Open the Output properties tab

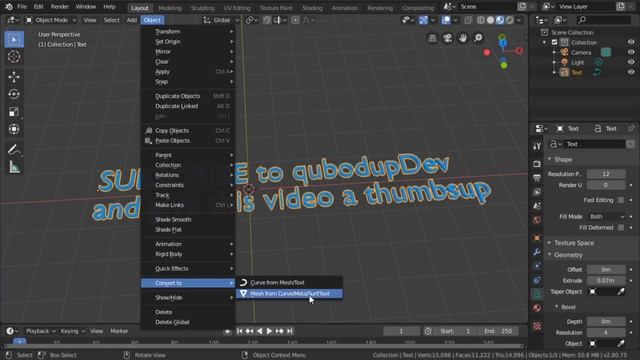537,178
